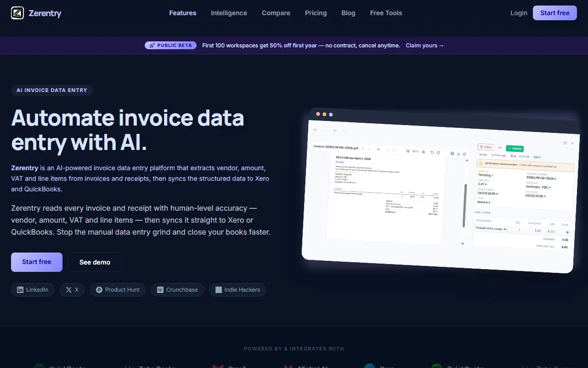This screenshot has width=588, height=368.
Task: Open the Indie Hackers link
Action: point(237,290)
